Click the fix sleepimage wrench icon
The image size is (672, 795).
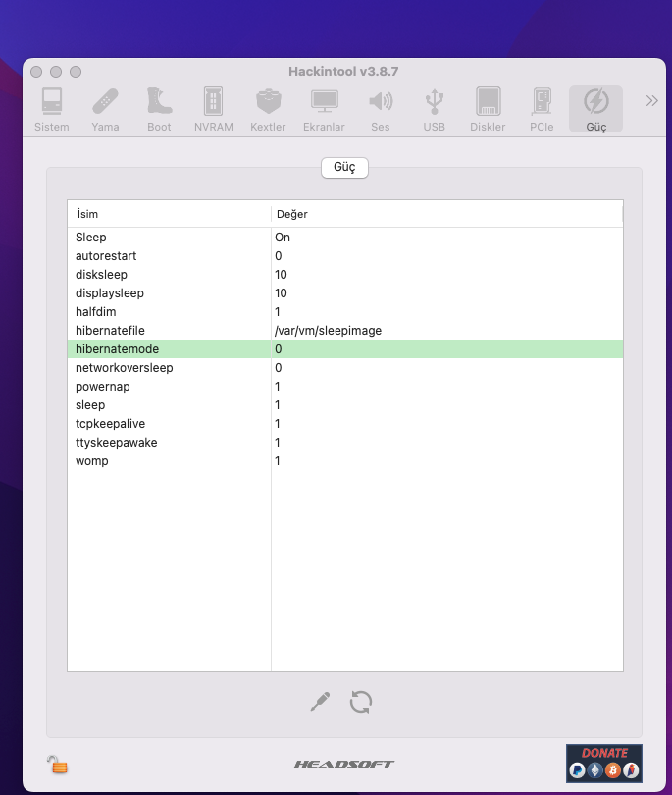320,702
